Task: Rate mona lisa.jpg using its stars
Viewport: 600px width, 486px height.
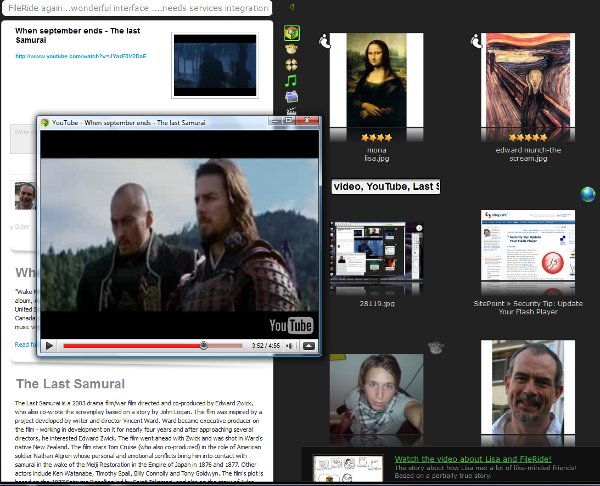Action: 377,137
